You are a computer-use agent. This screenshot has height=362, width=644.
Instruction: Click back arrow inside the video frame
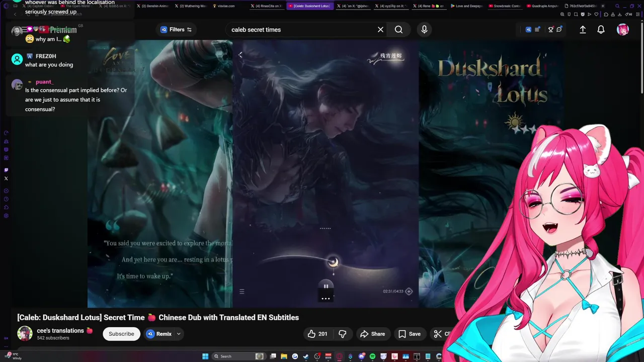click(x=240, y=55)
